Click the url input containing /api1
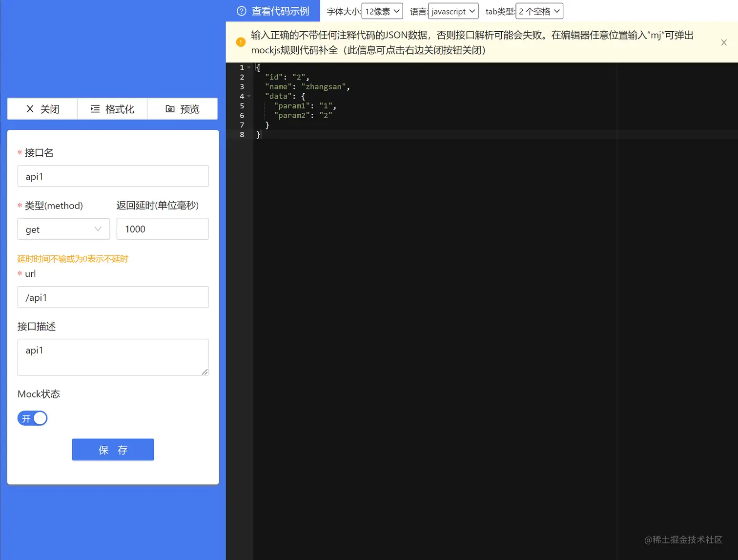The height and width of the screenshot is (560, 738). coord(113,297)
